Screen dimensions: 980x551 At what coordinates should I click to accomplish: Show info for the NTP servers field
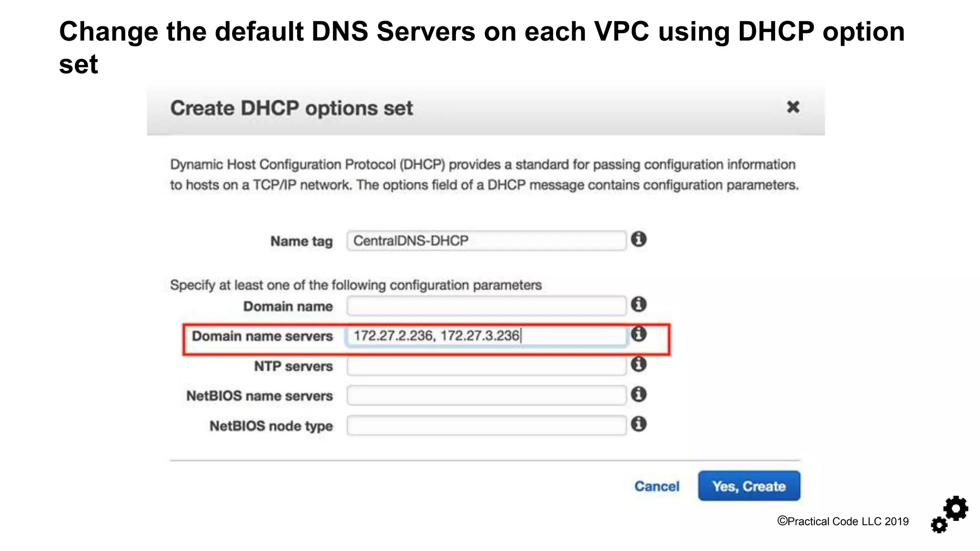[x=638, y=364]
